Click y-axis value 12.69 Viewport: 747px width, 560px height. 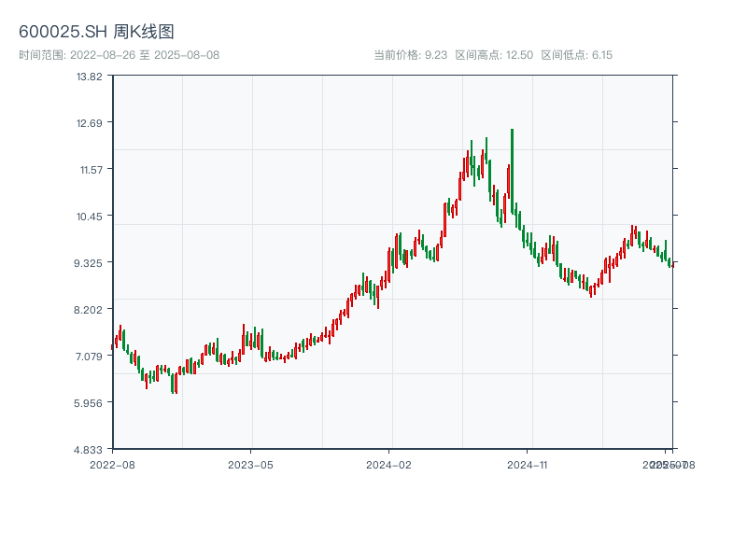click(x=89, y=123)
